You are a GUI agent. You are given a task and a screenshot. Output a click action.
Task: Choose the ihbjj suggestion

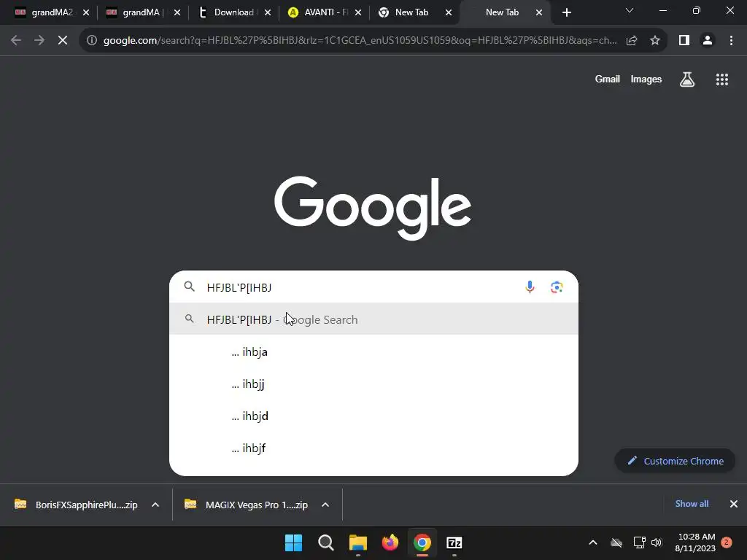pyautogui.click(x=373, y=384)
